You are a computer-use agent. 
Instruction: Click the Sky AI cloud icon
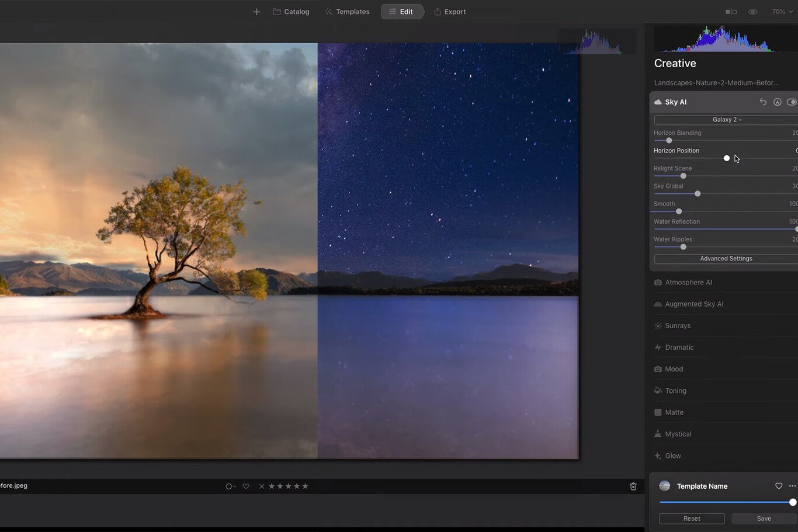click(x=658, y=102)
